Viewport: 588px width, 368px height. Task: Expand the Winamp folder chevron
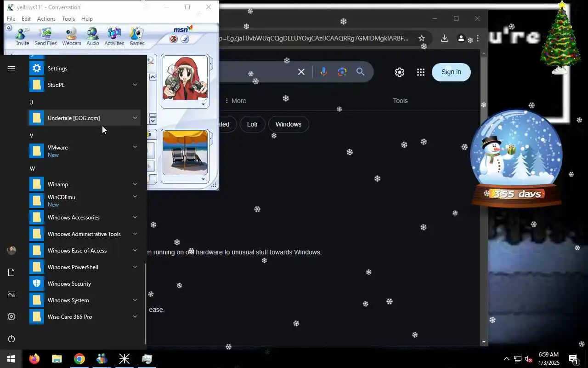(135, 184)
